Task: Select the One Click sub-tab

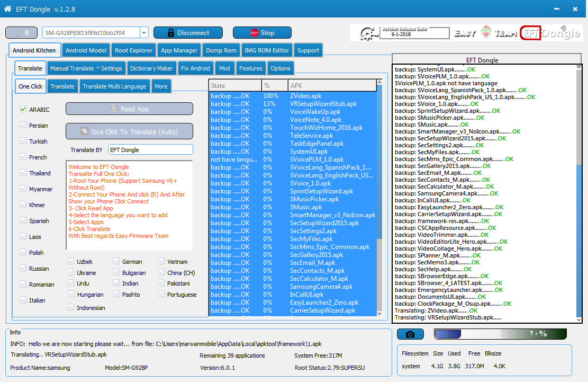Action: [30, 86]
